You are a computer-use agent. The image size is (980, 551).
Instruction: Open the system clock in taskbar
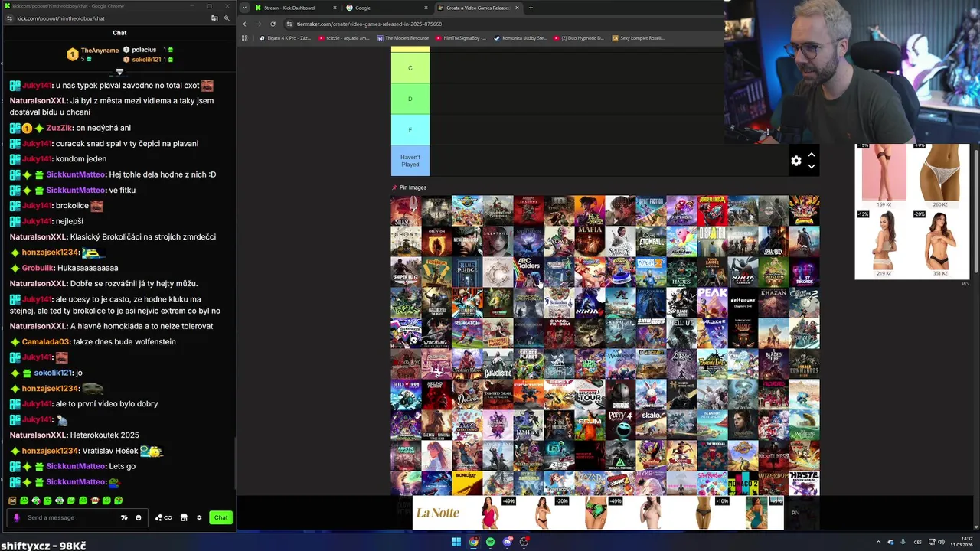[961, 542]
